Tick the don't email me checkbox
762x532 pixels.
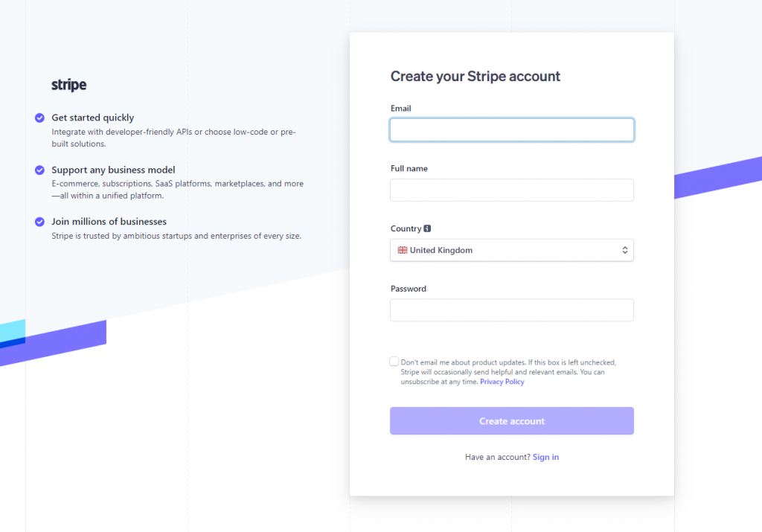pyautogui.click(x=394, y=362)
